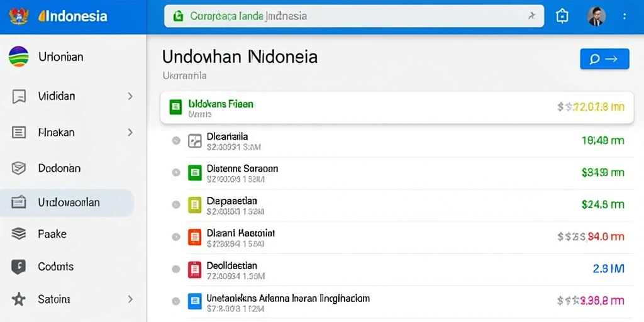Screen dimensions: 644x322
Task: Click the green lock icon in address bar
Action: (x=178, y=16)
